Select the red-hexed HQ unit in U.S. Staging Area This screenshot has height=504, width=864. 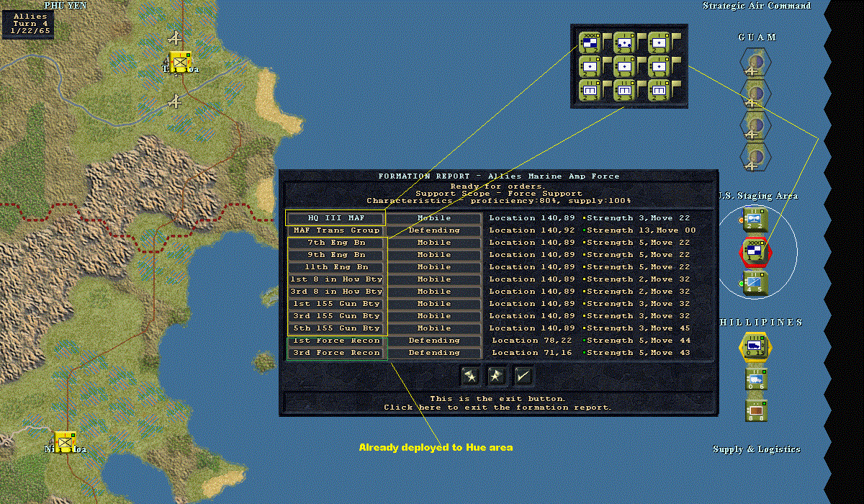[756, 252]
